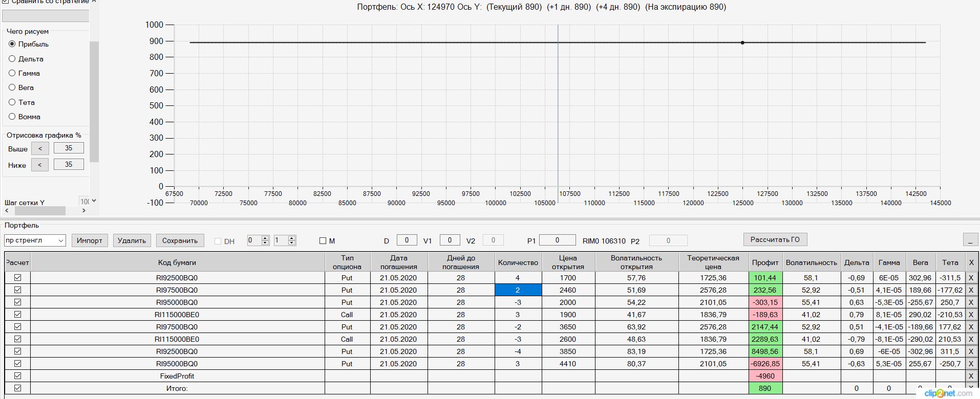980x399 pixels.
Task: Click the 'Профит' column header
Action: point(765,262)
